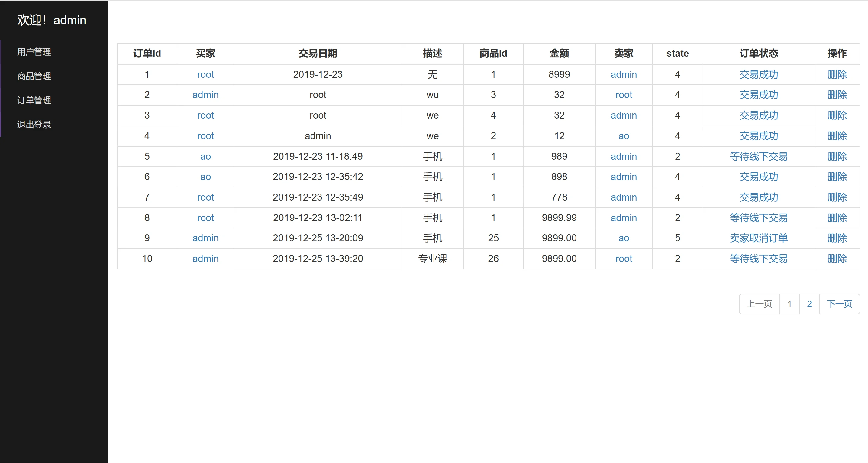Open 商品管理 in the sidebar
This screenshot has width=868, height=463.
tap(34, 76)
